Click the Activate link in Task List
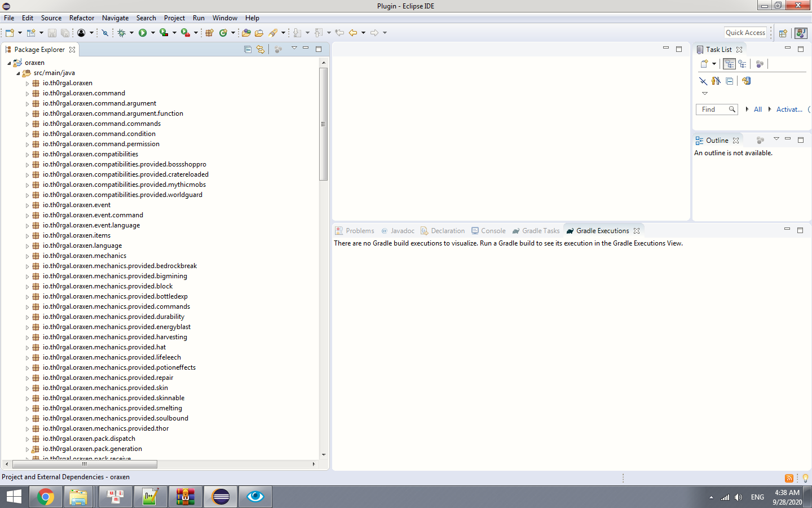 pos(789,110)
